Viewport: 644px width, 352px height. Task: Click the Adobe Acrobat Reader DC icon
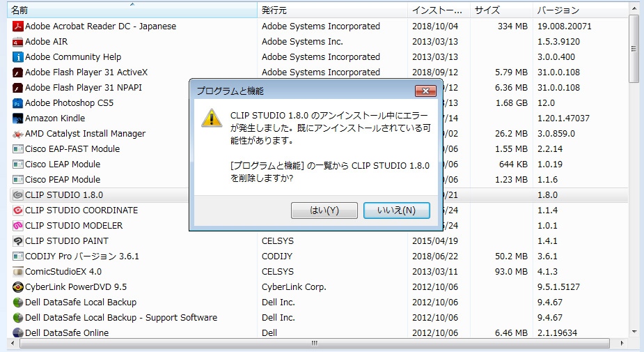coord(18,26)
